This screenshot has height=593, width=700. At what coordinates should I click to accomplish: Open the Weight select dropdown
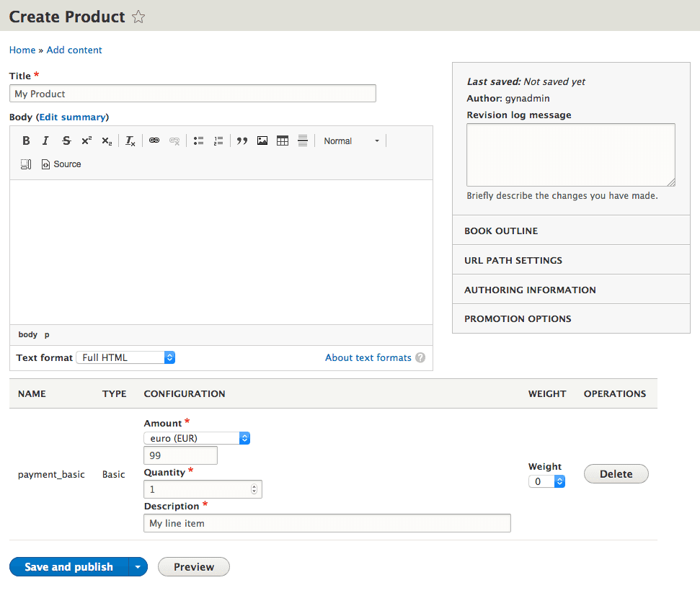[546, 481]
